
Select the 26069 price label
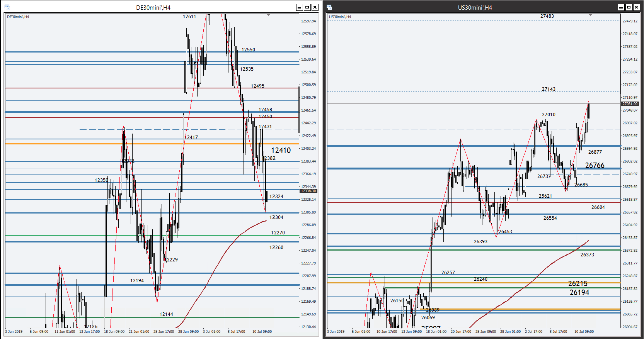click(428, 318)
